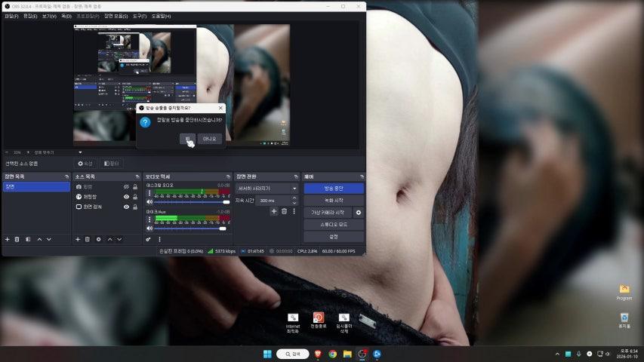Open the 도구(T) menu

click(x=140, y=16)
